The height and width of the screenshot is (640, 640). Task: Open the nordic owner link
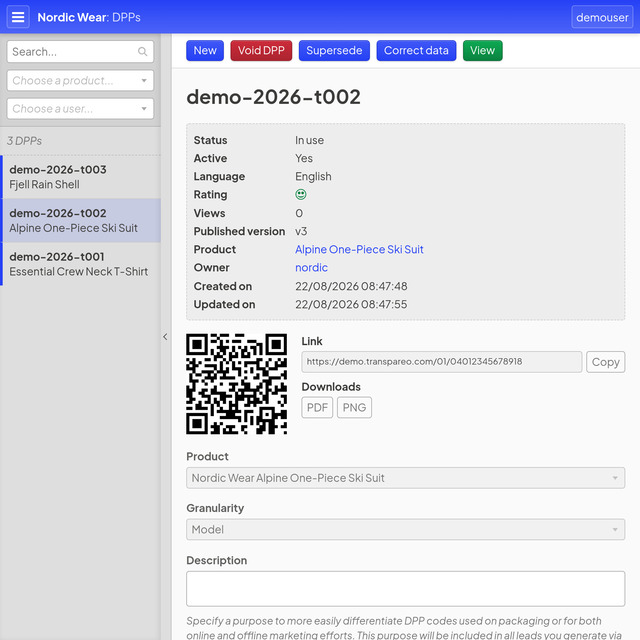[x=311, y=268]
